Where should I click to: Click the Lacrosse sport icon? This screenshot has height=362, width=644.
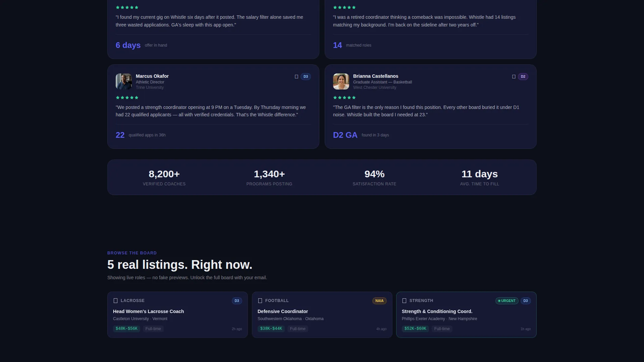coord(115,301)
